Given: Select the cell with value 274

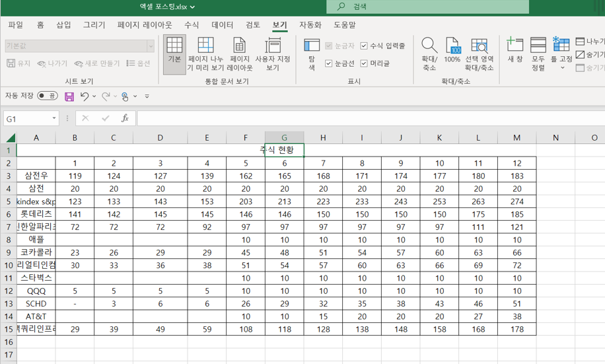Looking at the screenshot, I should [517, 201].
